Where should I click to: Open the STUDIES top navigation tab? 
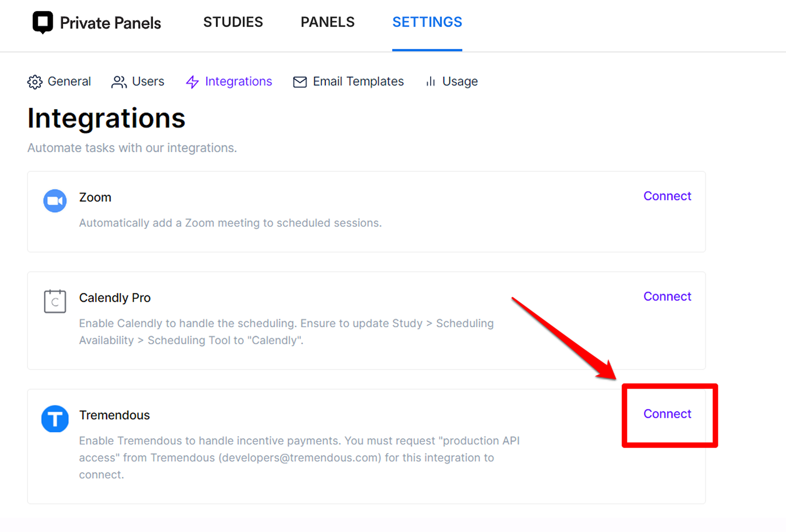click(233, 22)
